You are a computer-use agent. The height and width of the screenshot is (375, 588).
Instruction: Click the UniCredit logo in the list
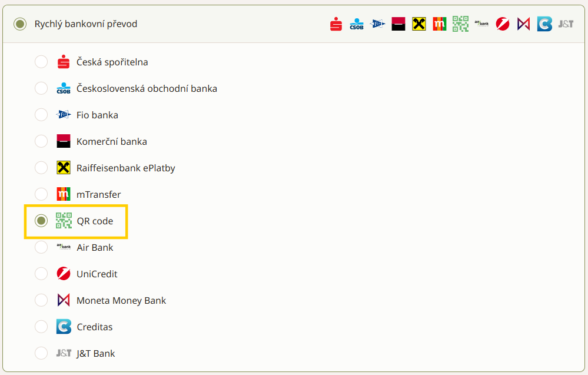64,274
